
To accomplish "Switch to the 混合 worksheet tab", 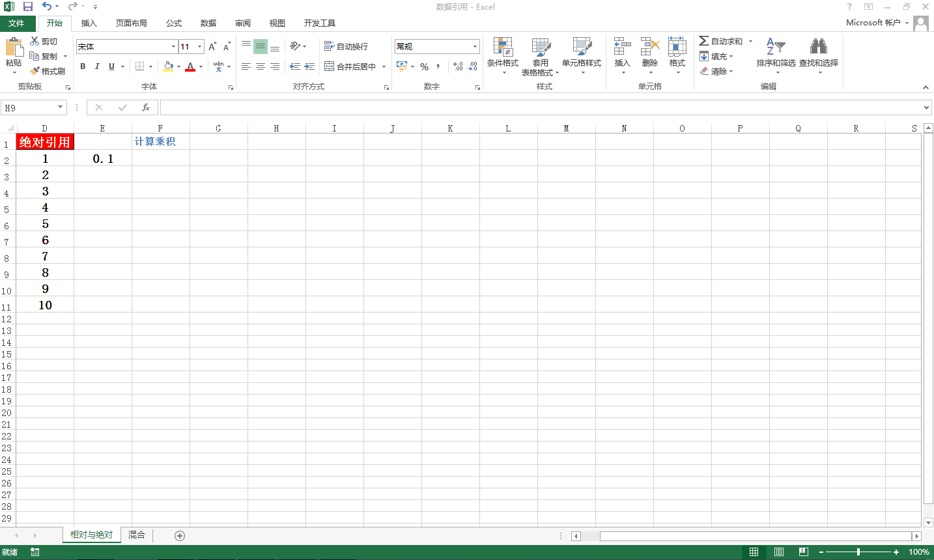I will pos(137,535).
